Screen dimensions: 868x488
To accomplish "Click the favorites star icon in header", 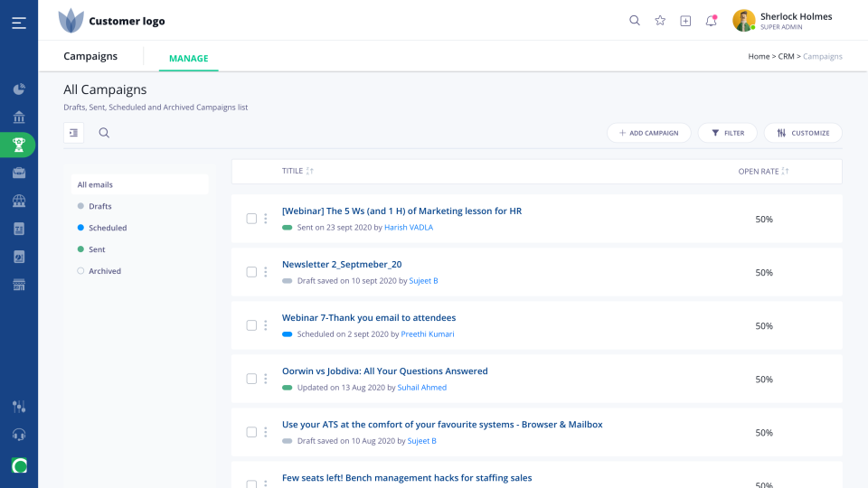I will click(x=660, y=21).
